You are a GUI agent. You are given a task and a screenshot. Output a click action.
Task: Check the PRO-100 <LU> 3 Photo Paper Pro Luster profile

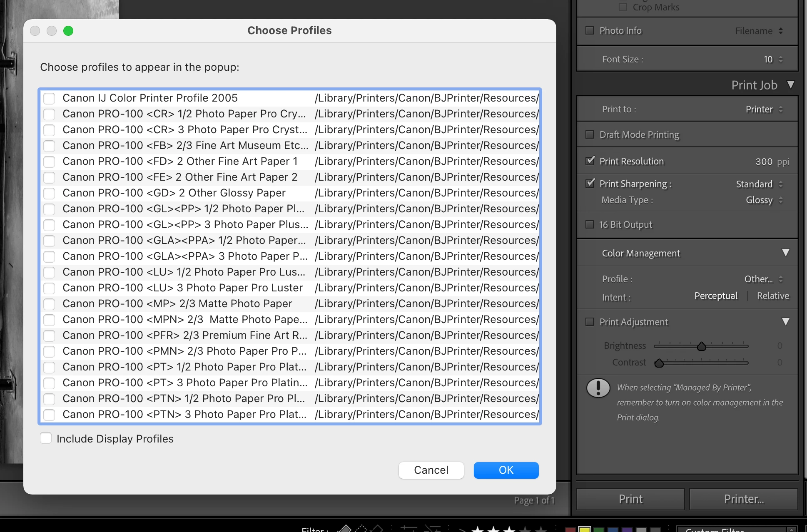pos(49,288)
